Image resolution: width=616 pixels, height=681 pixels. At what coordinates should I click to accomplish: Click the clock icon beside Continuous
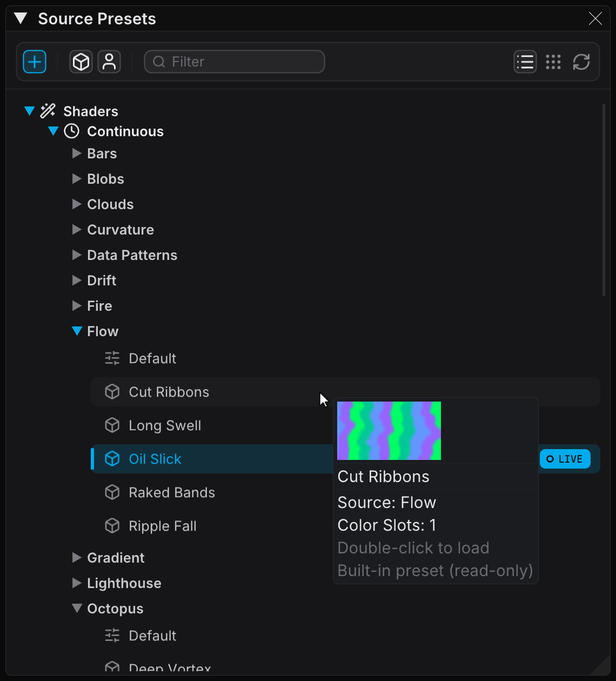71,131
